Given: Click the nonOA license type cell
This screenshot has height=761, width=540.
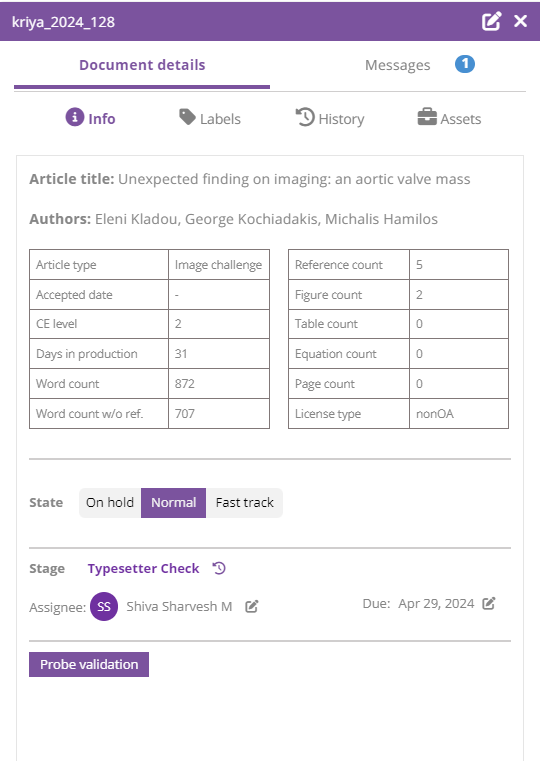Looking at the screenshot, I should coord(459,414).
